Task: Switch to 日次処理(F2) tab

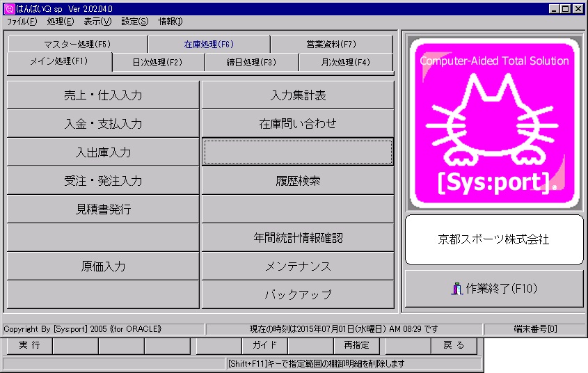Action: pos(158,62)
